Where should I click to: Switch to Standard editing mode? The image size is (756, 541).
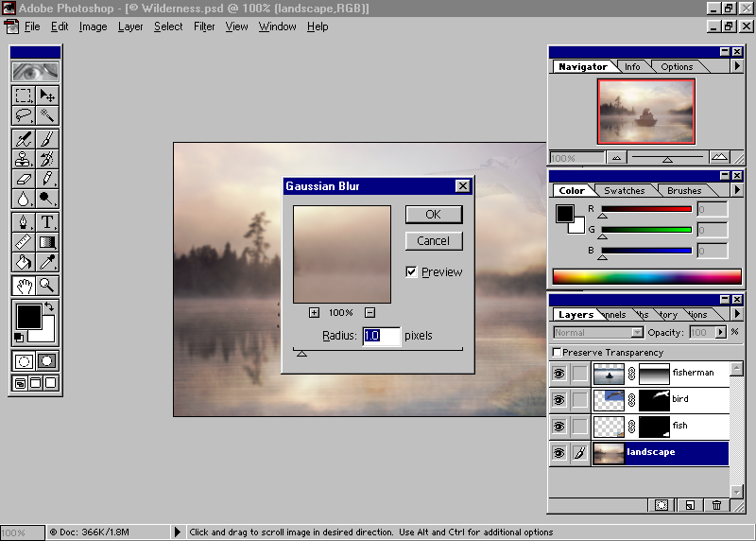tap(24, 361)
